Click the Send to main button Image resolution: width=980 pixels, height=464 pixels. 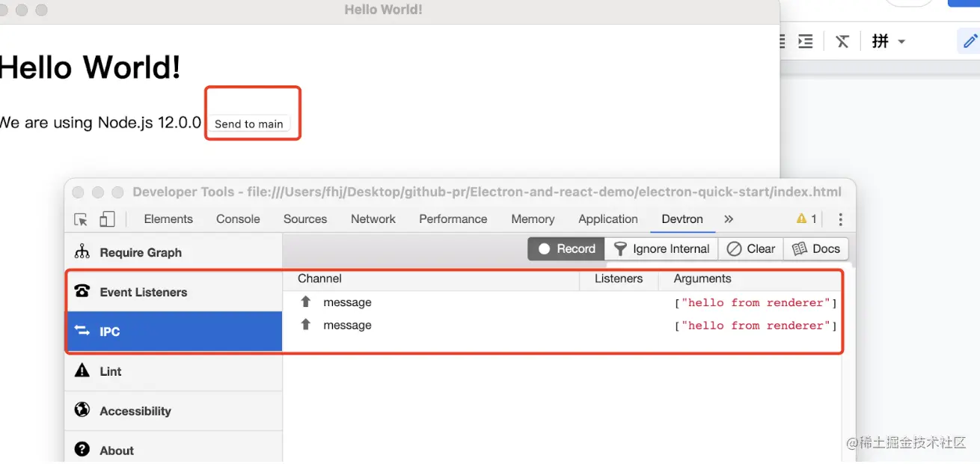[x=249, y=124]
